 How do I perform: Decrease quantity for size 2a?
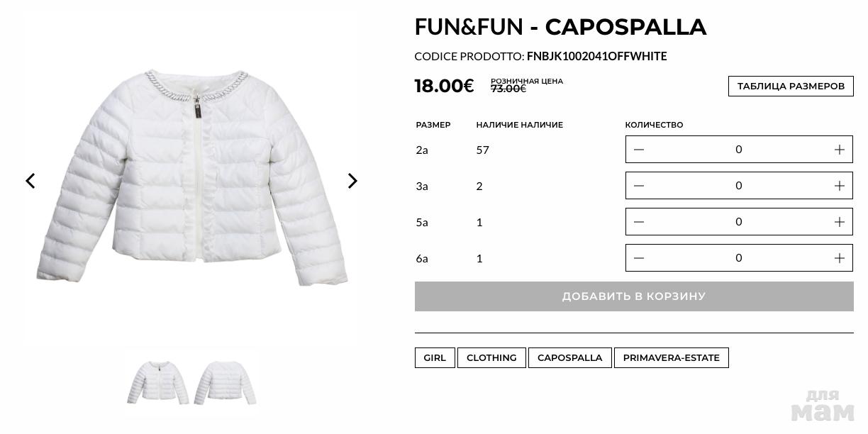pos(639,150)
